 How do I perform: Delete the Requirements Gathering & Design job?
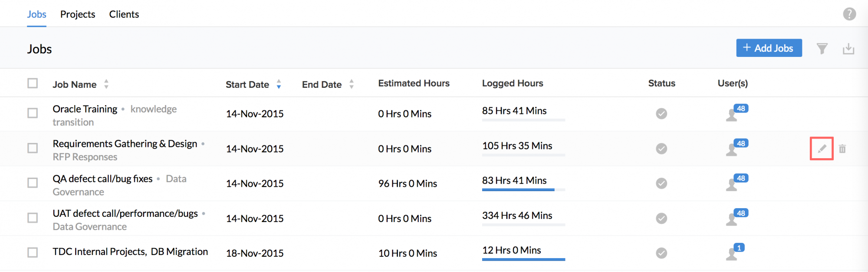[x=842, y=149]
